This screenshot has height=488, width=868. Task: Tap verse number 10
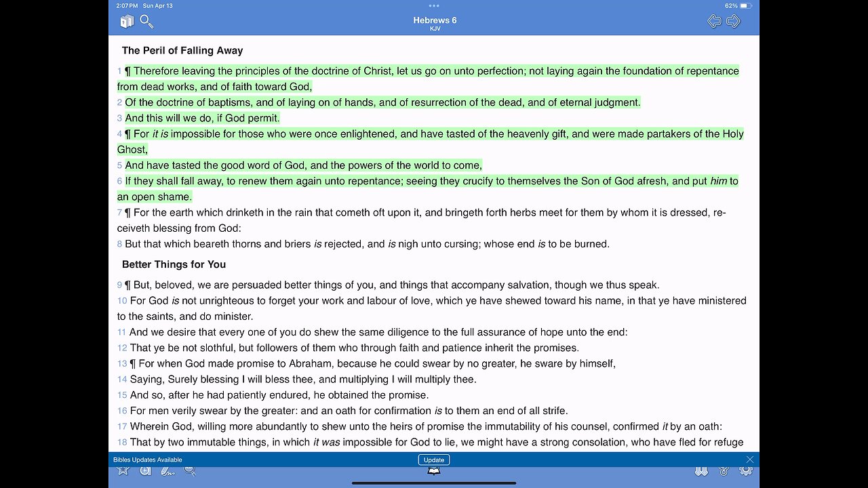122,301
